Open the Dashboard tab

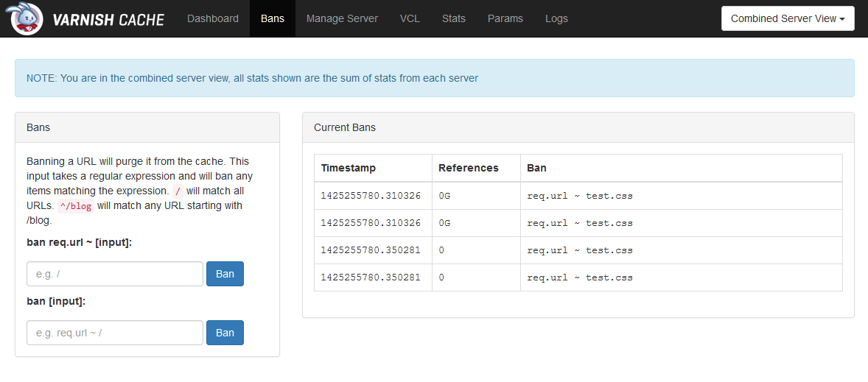(213, 18)
